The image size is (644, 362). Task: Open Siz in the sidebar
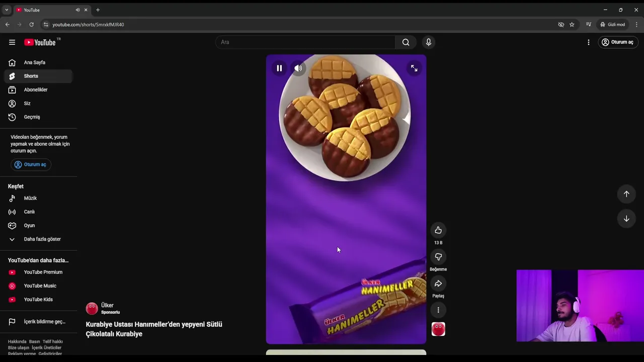(x=38, y=103)
